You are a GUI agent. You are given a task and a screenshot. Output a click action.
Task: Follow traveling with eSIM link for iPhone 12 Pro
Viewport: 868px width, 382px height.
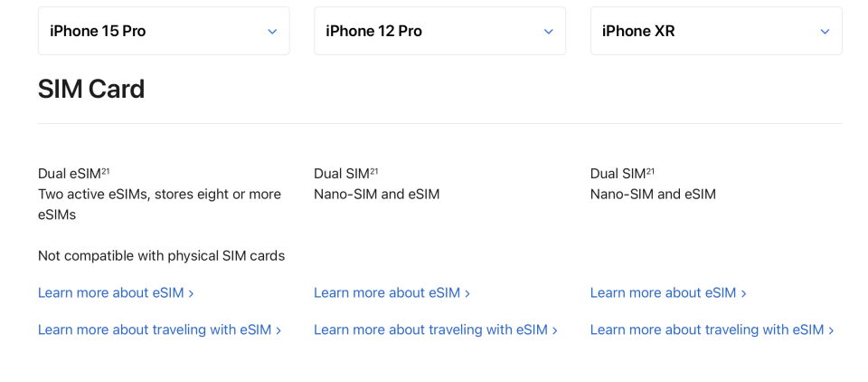(x=436, y=329)
